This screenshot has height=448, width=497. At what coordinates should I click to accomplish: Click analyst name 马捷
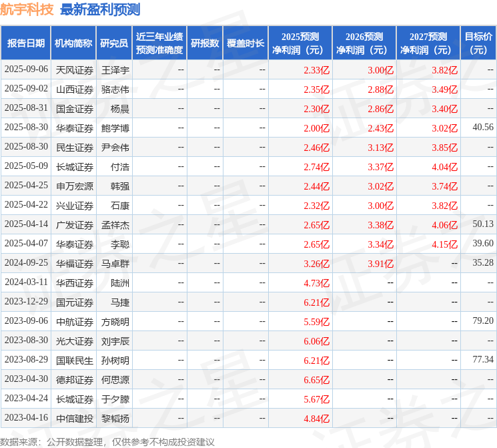[x=120, y=302]
